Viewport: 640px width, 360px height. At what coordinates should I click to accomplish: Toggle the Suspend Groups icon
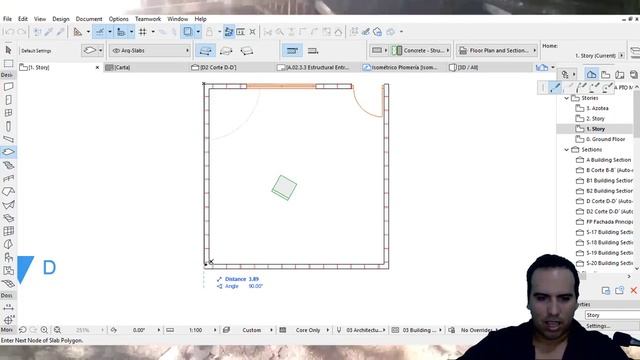click(x=229, y=31)
